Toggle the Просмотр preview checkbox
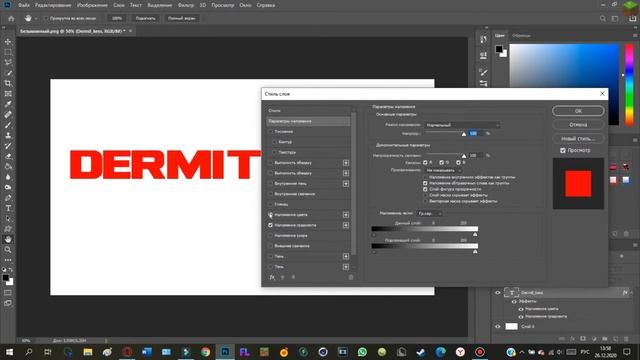This screenshot has width=640, height=360. [563, 150]
